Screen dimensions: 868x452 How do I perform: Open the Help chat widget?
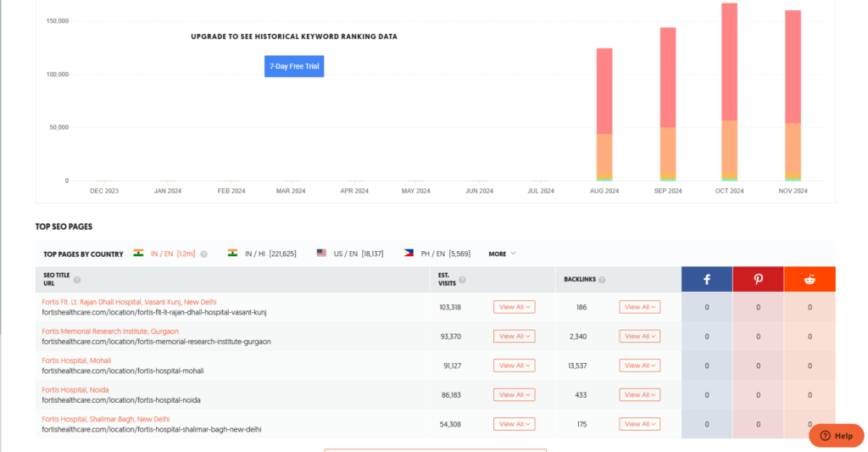tap(836, 435)
